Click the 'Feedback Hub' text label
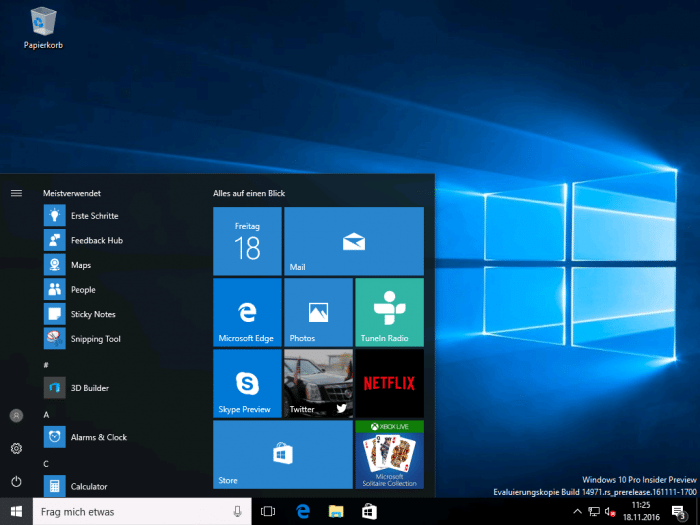 click(x=97, y=240)
